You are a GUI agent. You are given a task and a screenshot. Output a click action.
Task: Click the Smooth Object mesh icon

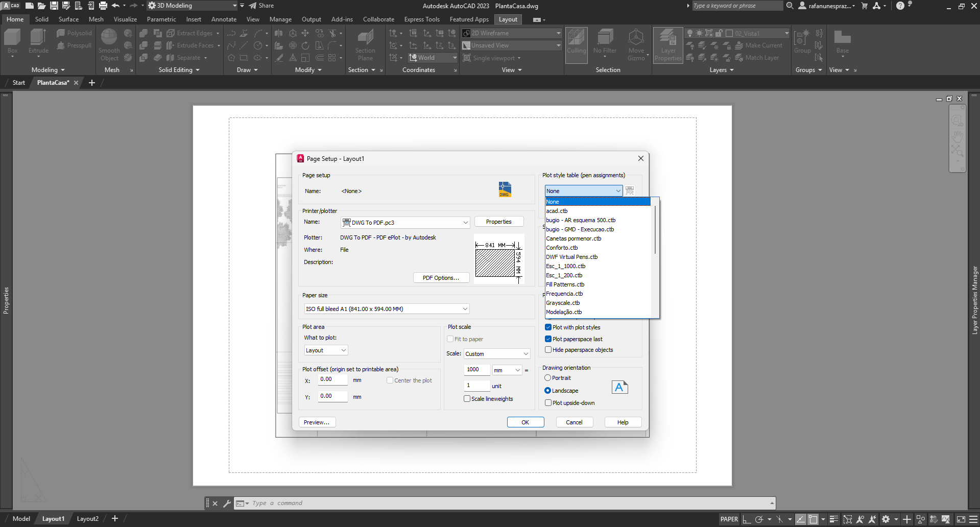tap(109, 38)
